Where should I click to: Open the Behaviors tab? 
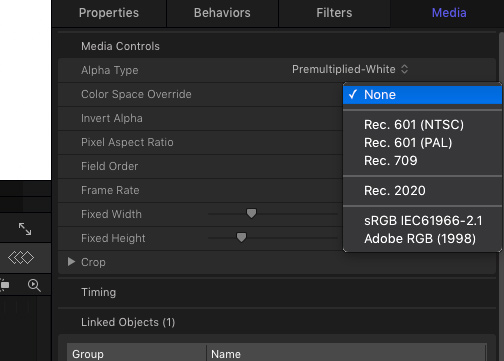click(222, 13)
